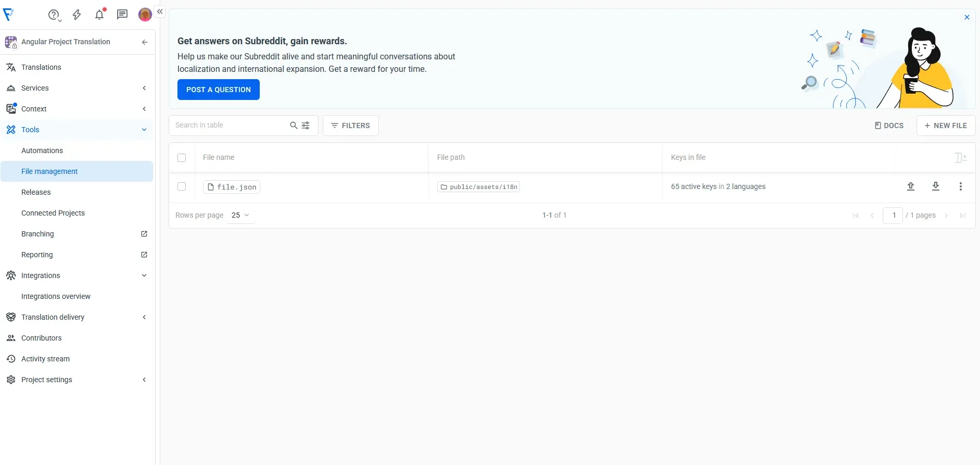Open the Rows per page dropdown
Screen dimensions: 980x465
tap(240, 215)
